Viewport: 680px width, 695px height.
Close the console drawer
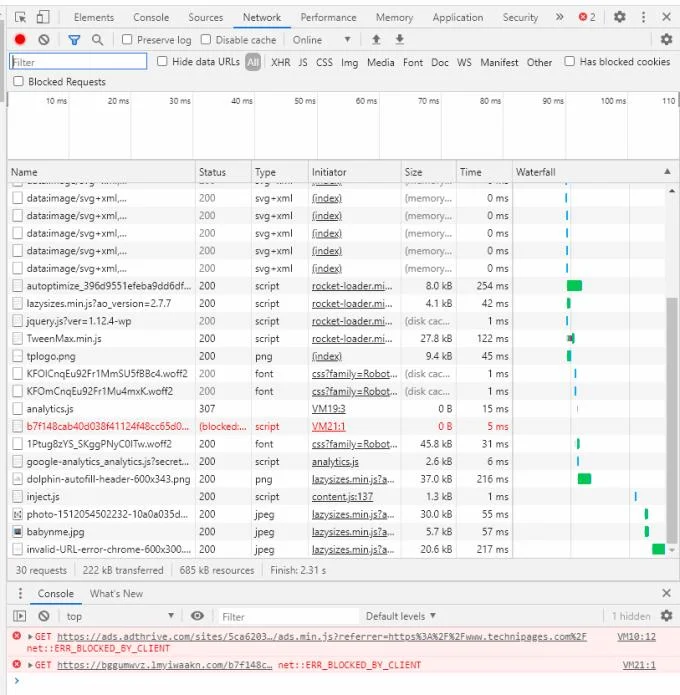coord(666,593)
